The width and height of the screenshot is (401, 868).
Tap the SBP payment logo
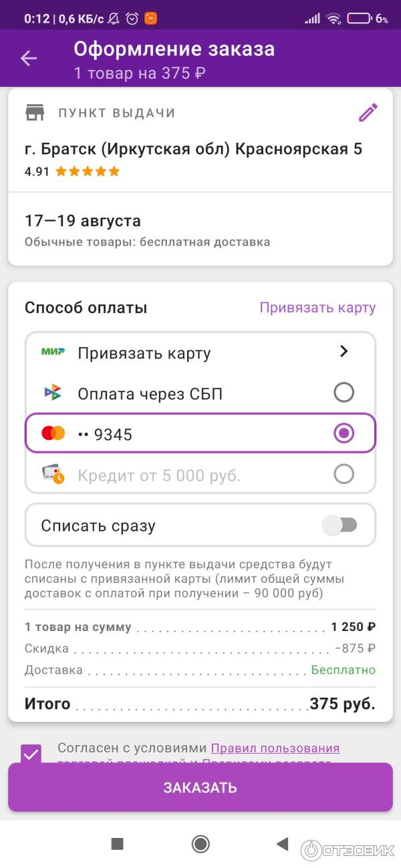53,393
